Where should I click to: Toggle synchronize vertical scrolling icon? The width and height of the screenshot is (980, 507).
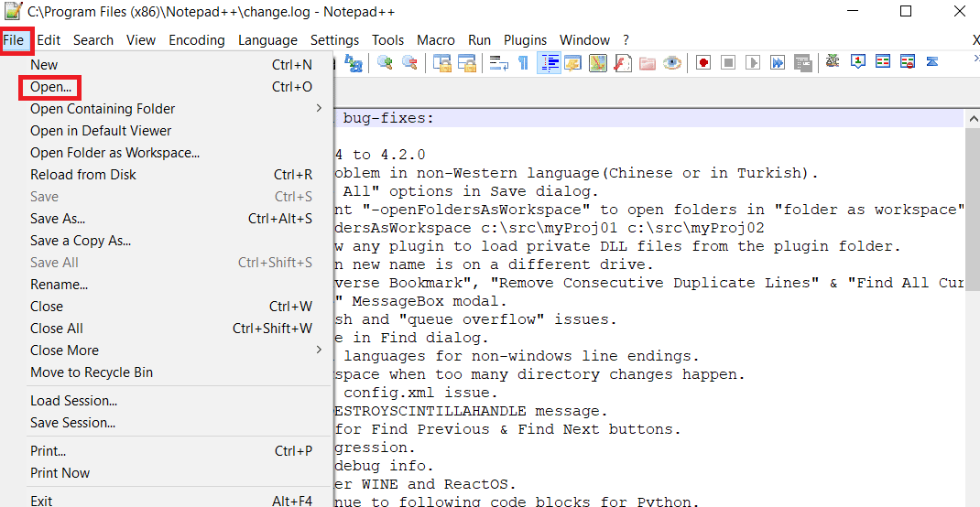click(x=442, y=62)
